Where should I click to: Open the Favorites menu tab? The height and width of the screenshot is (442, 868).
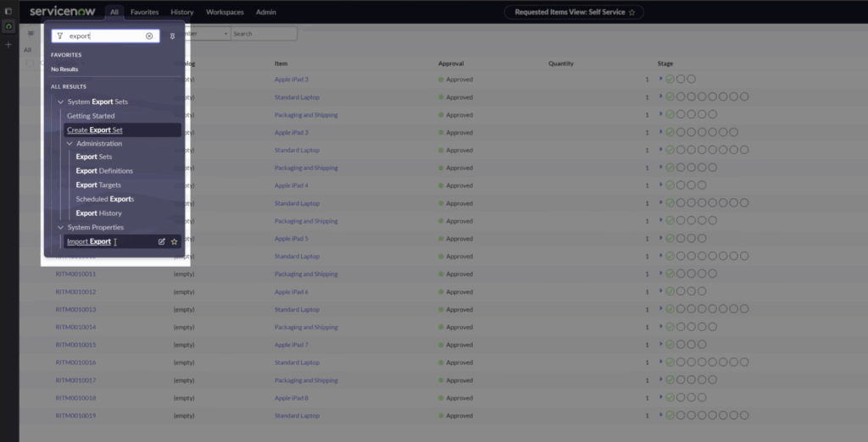pyautogui.click(x=144, y=13)
